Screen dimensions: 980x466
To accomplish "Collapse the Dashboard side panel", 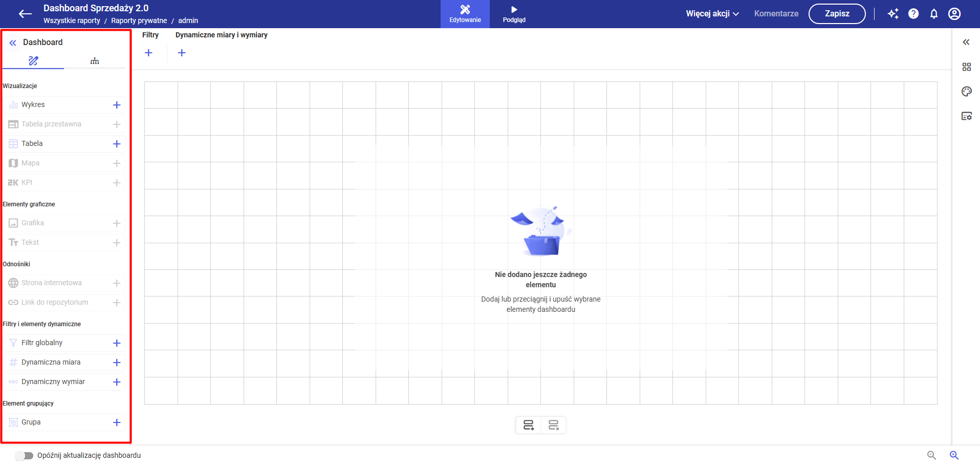I will pos(13,43).
